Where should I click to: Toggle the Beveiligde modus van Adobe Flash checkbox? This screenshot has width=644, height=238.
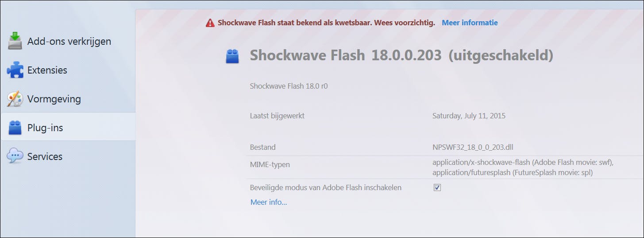click(x=437, y=187)
